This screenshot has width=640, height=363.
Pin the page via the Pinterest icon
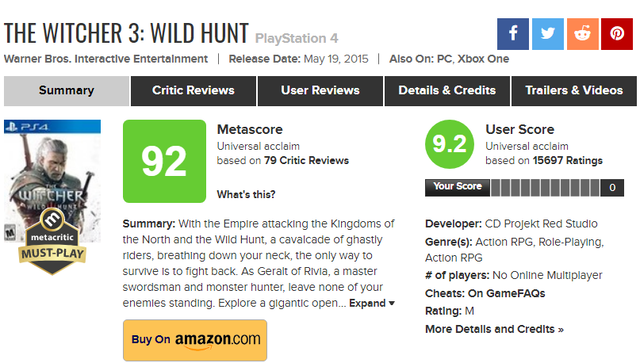click(x=617, y=34)
